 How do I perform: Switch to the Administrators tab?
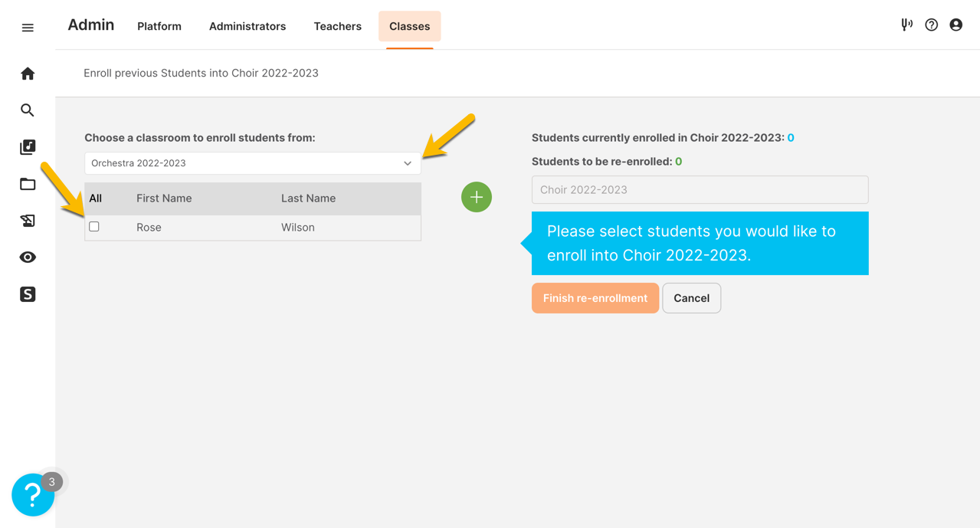pyautogui.click(x=247, y=26)
